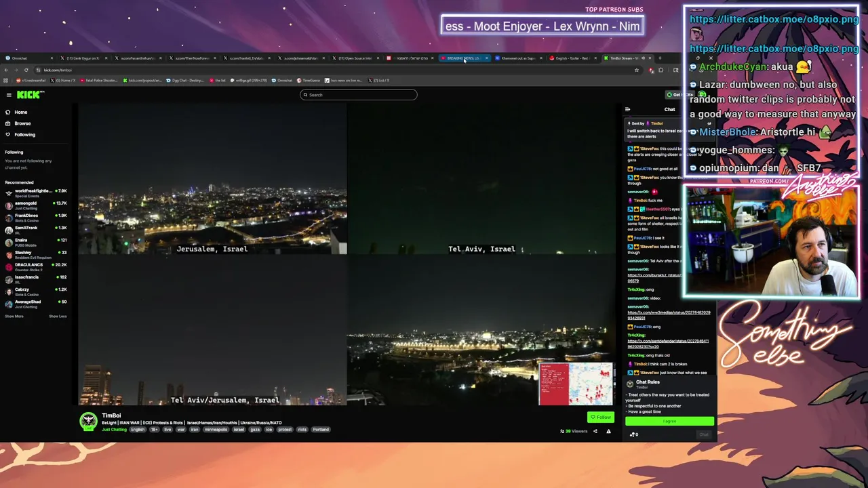Open Following in Kick sidebar

point(20,134)
